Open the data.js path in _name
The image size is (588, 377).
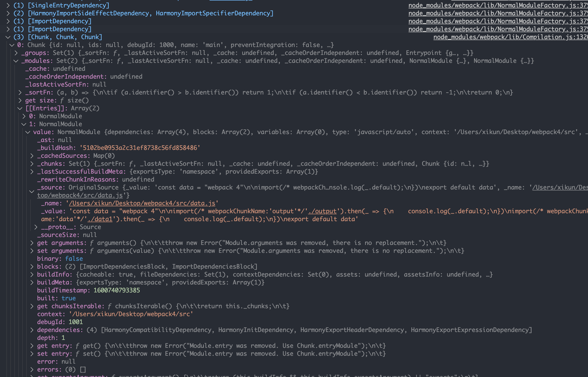pos(142,203)
